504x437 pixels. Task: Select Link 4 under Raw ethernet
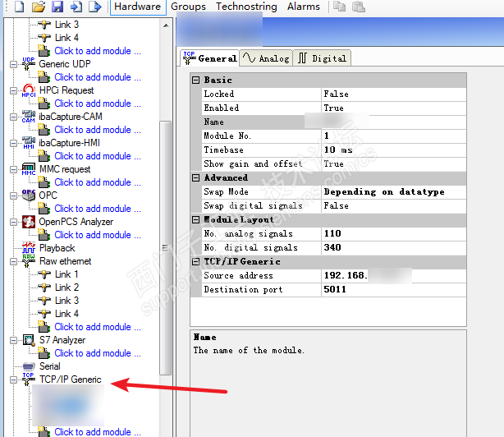[x=66, y=314]
